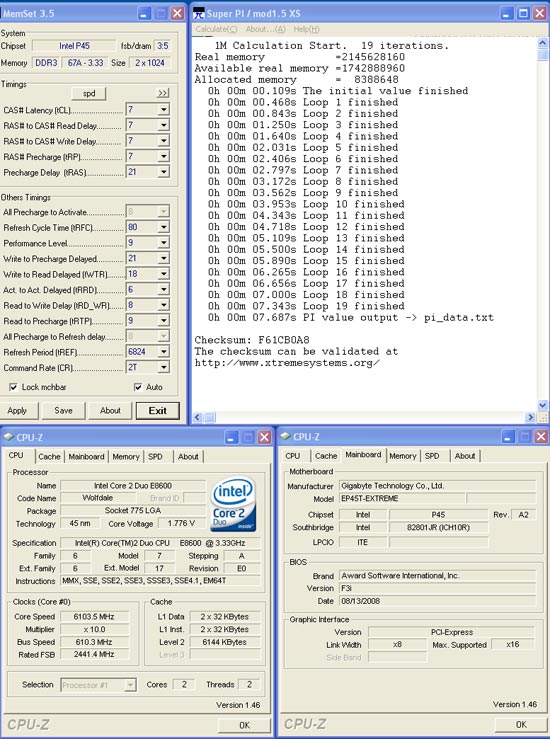Click the BIOS Version field F3i
Screen dimensions: 550x739
pos(437,588)
